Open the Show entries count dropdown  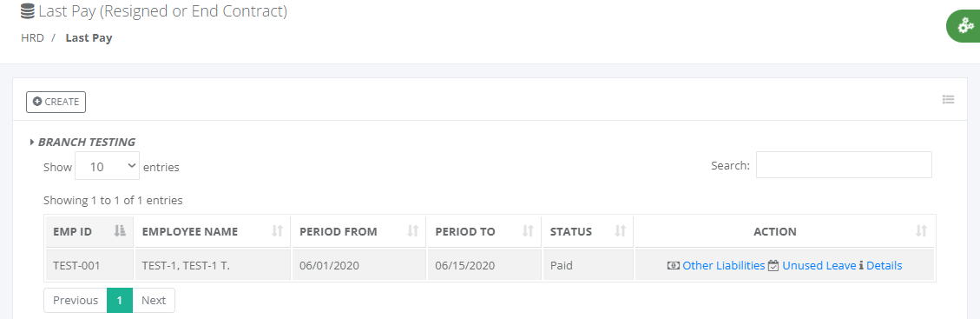tap(107, 166)
